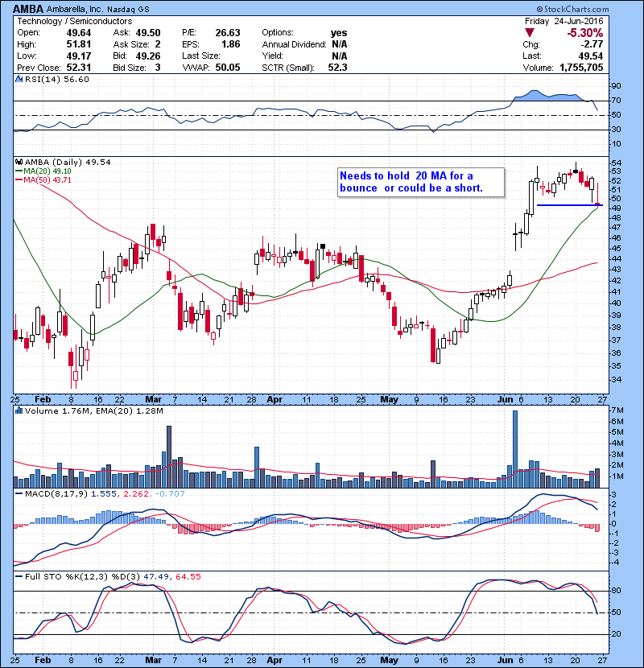Image resolution: width=644 pixels, height=668 pixels.
Task: Click the Annual Dividend N/A value
Action: pyautogui.click(x=339, y=44)
